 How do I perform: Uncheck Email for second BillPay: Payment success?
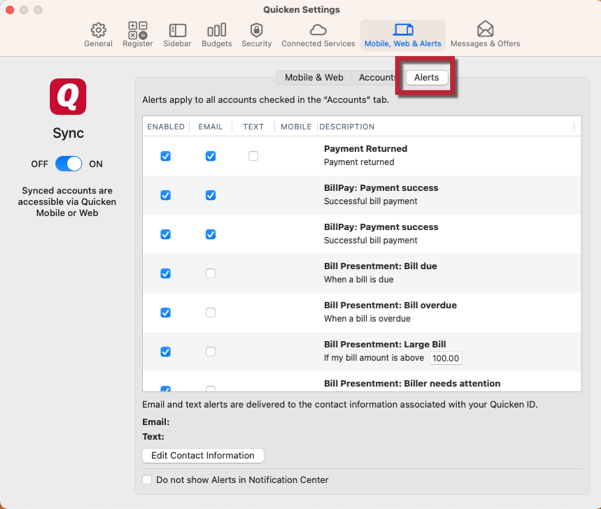pos(210,234)
